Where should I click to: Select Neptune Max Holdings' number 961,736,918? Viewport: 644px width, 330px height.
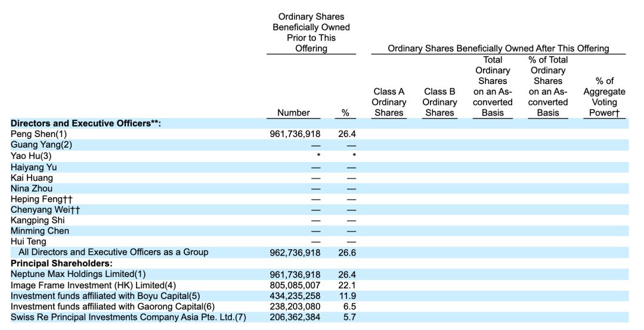295,275
